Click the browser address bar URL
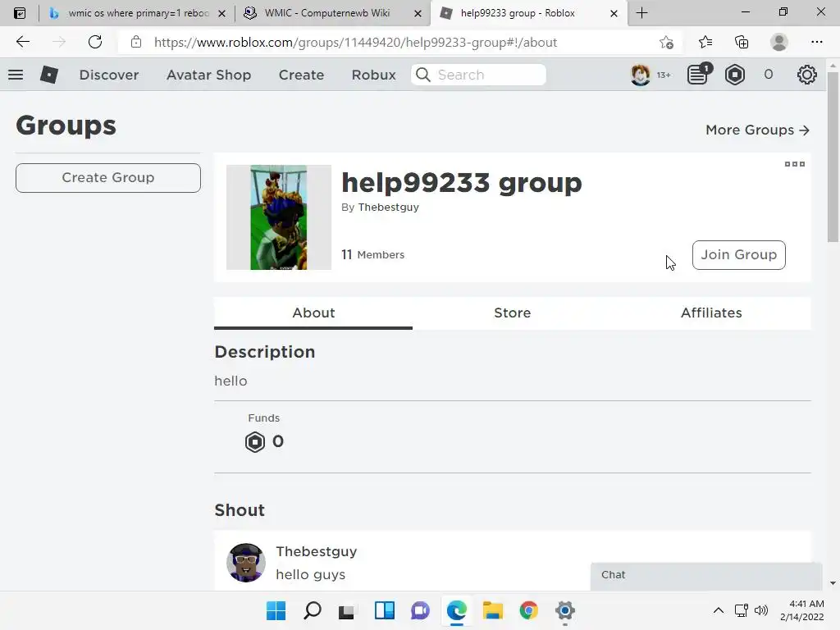 (356, 43)
